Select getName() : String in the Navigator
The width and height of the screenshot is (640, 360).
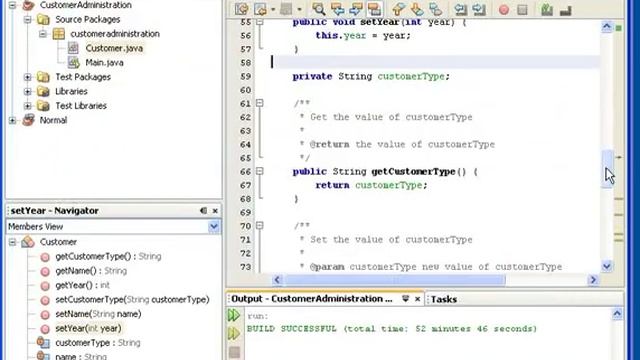click(91, 271)
